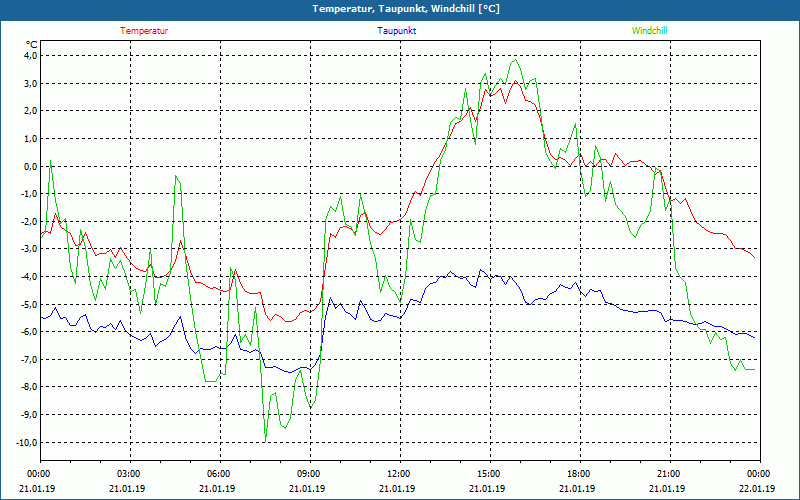Select the 12:00 time axis marker
The width and height of the screenshot is (800, 500).
[x=399, y=474]
